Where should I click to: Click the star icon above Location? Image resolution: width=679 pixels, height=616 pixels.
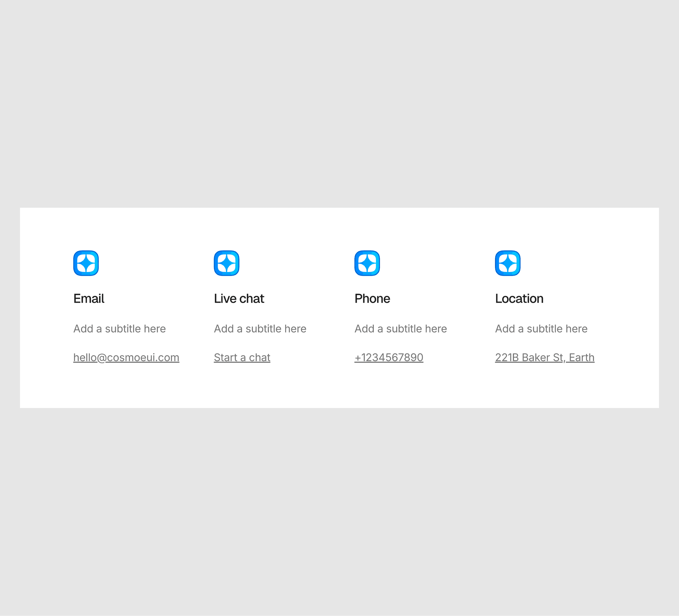tap(508, 263)
